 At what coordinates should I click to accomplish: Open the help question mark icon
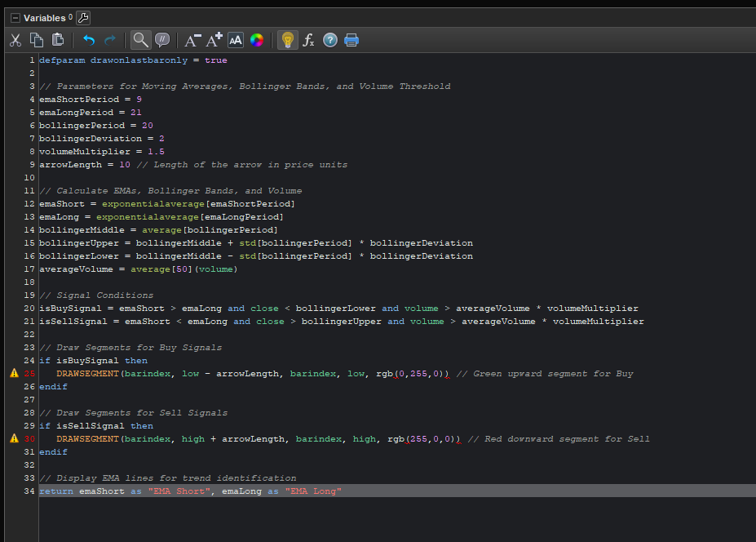(x=330, y=40)
